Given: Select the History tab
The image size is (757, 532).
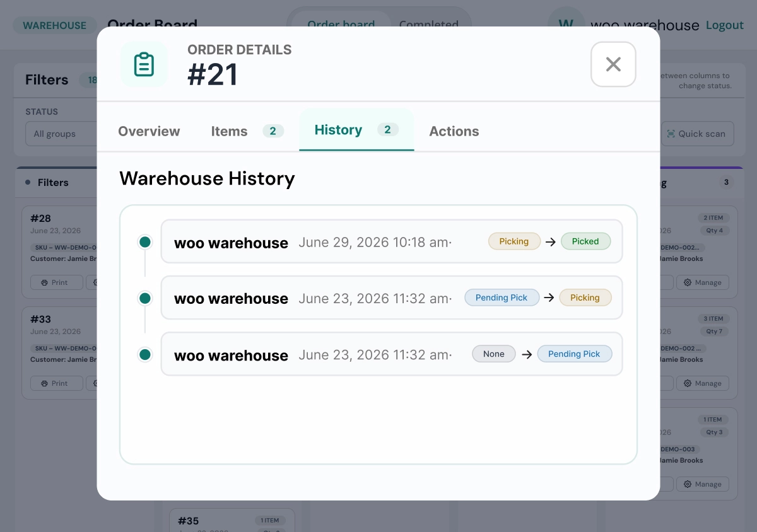Looking at the screenshot, I should click(356, 130).
